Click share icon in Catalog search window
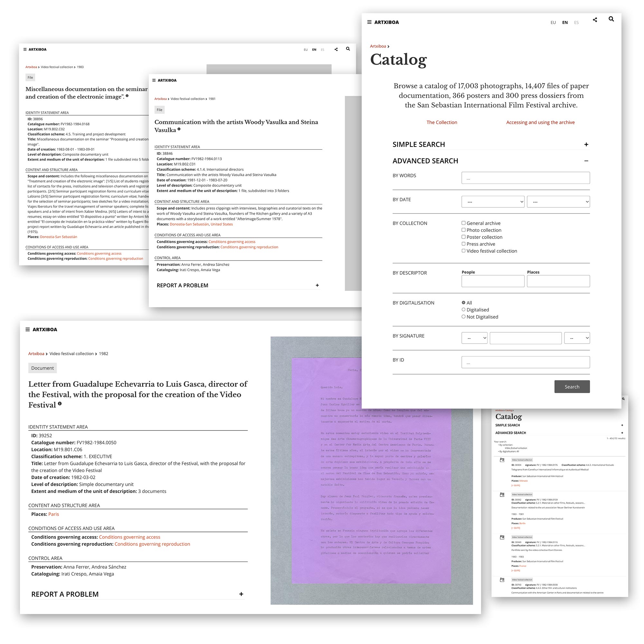This screenshot has width=644, height=644. 595,20
